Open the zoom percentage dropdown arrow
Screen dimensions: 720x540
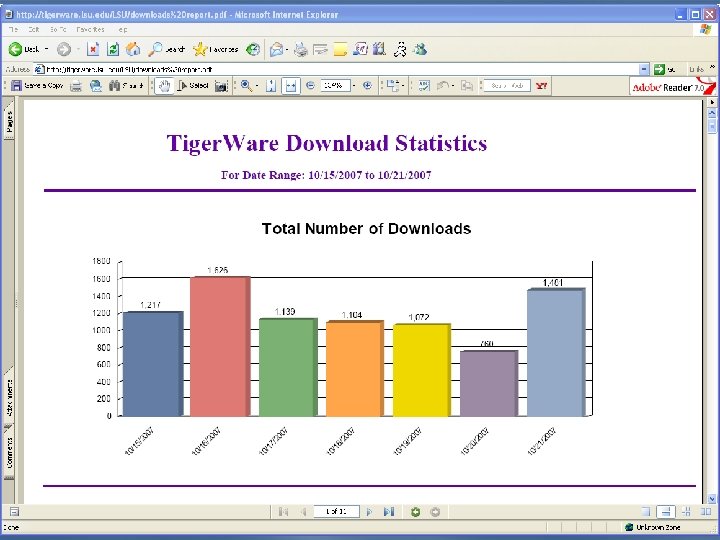(x=354, y=86)
